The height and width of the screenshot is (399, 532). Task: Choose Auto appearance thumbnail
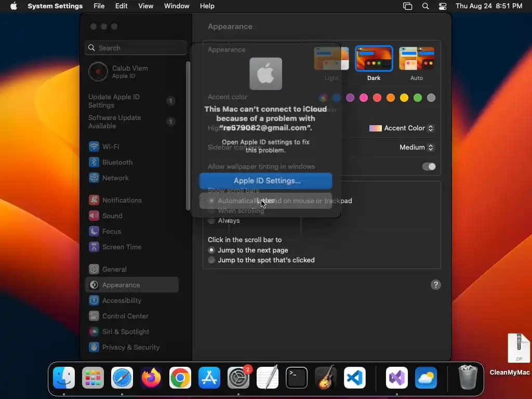(417, 59)
